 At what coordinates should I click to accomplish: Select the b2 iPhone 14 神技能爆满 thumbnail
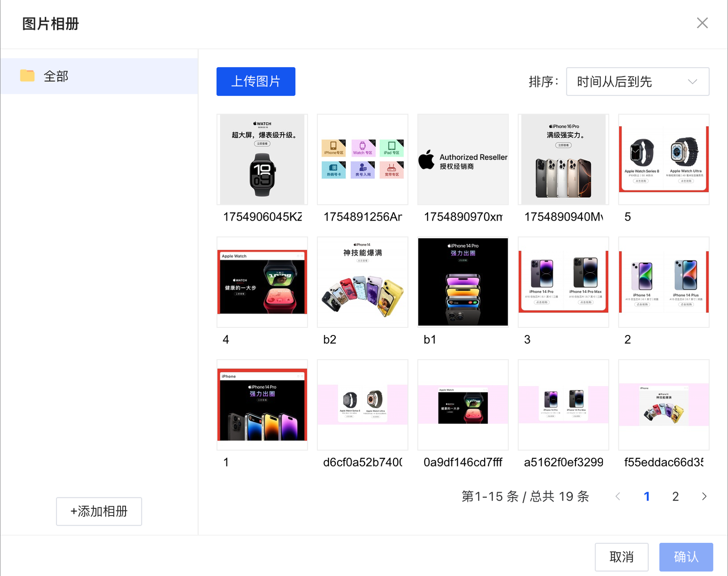(363, 282)
